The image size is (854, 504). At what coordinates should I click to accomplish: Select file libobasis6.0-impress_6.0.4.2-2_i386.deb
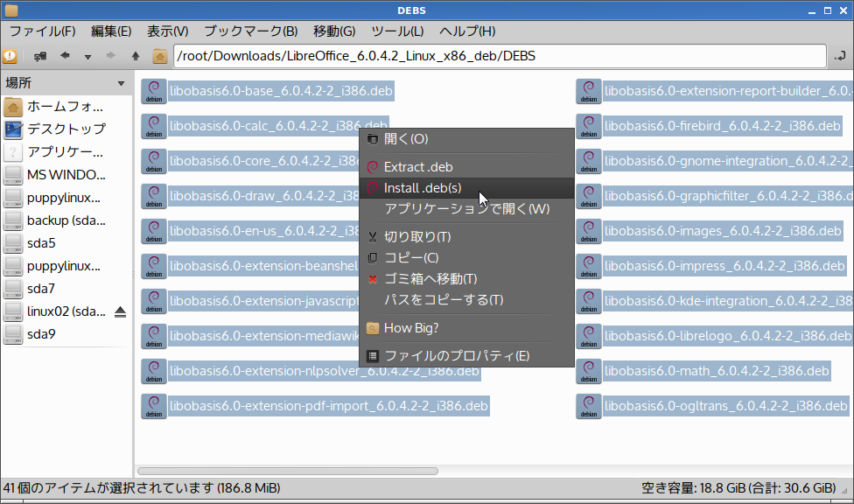(724, 266)
